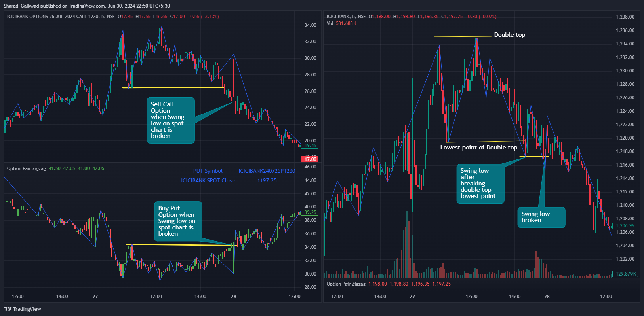Click the 28.00 level at the bottom of the put axis

310,287
